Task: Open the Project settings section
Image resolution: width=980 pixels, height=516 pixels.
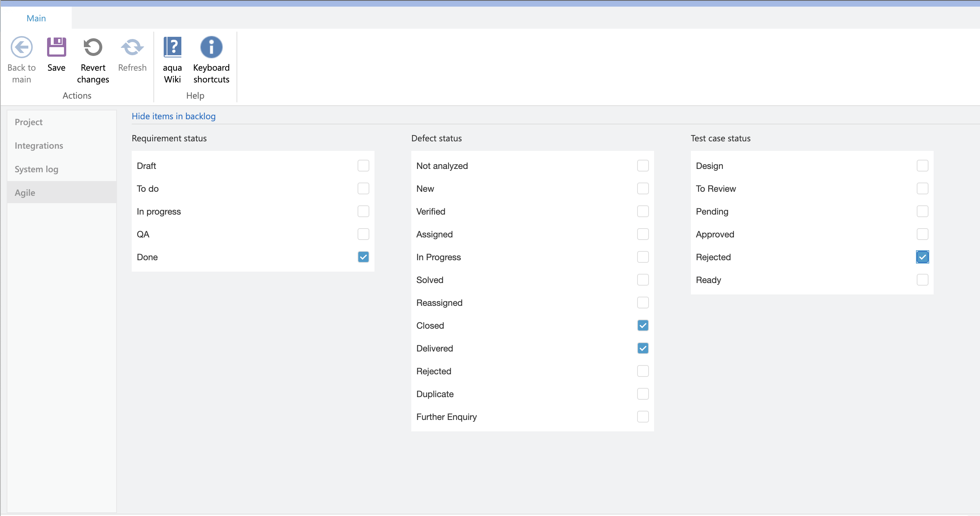Action: tap(29, 122)
